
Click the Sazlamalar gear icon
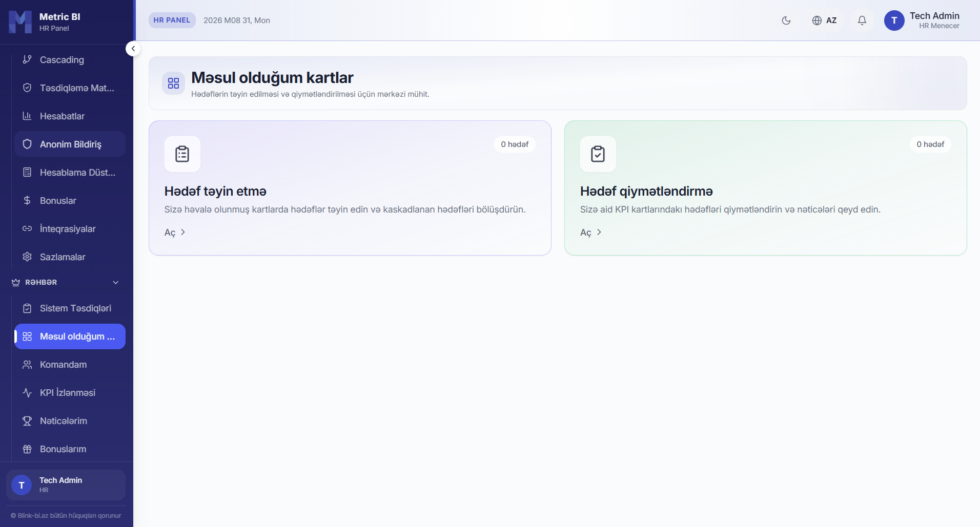pyautogui.click(x=27, y=257)
